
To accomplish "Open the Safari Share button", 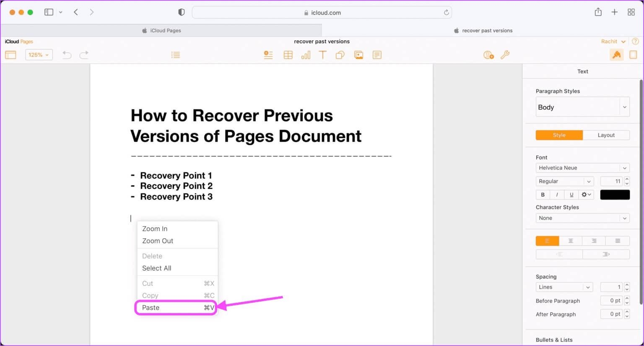I will pos(598,12).
